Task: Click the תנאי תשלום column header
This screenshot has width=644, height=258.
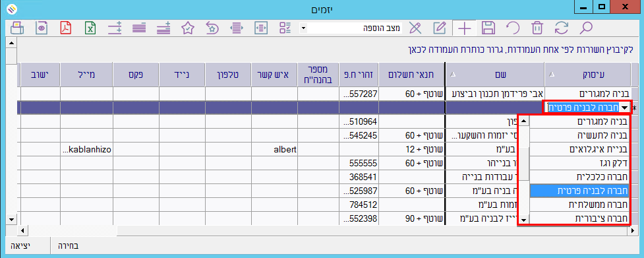Action: tap(411, 75)
